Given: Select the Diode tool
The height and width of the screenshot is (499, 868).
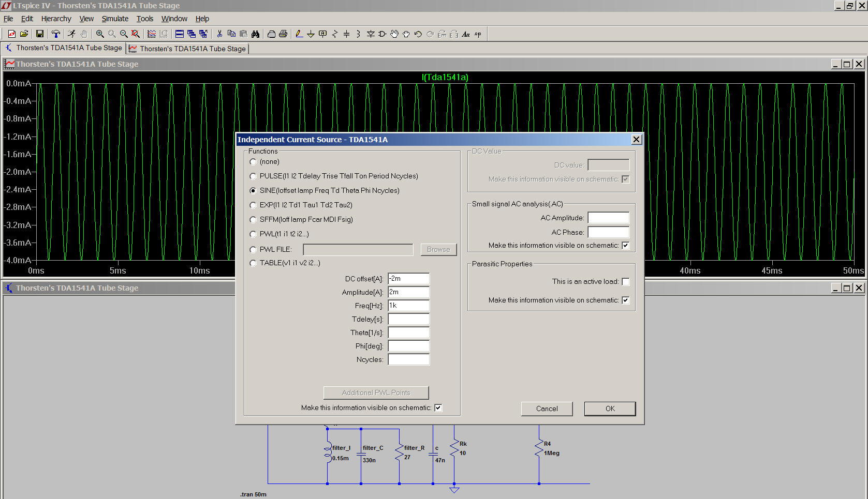Looking at the screenshot, I should pyautogui.click(x=371, y=34).
